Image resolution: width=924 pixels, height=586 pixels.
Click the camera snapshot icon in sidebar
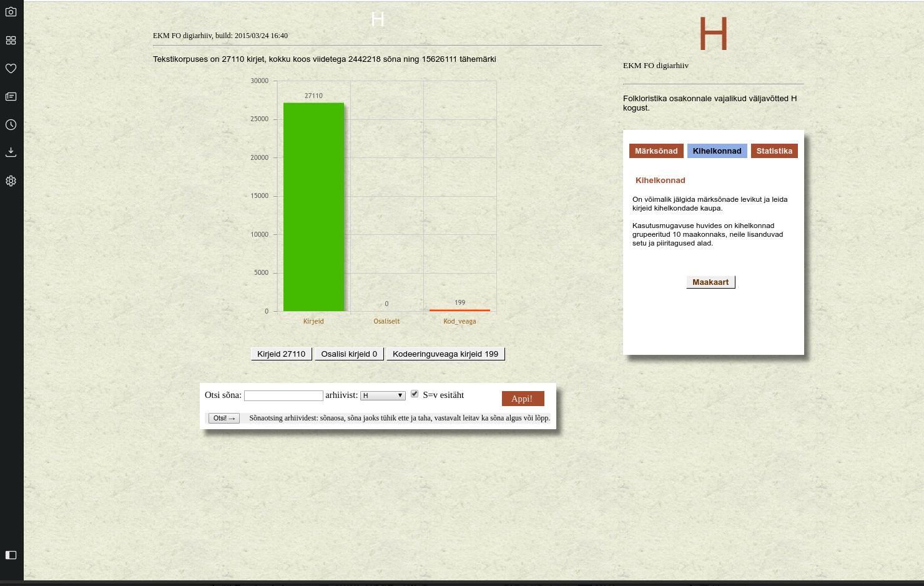11,12
